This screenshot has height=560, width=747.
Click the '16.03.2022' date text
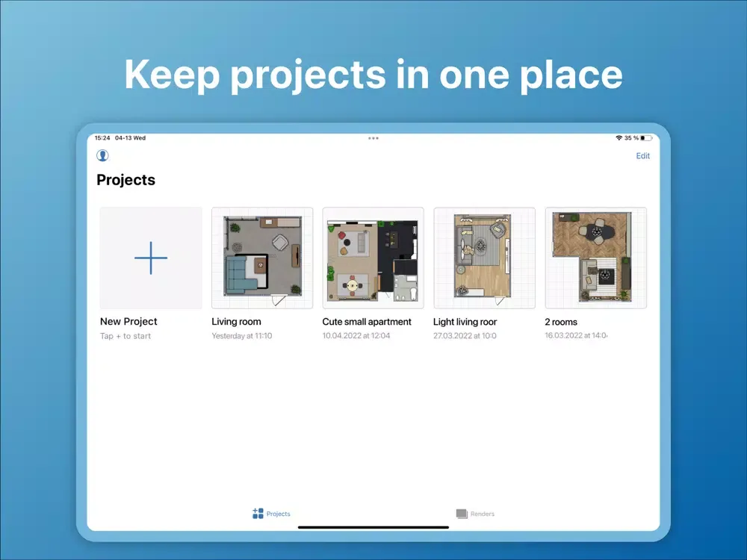[563, 336]
